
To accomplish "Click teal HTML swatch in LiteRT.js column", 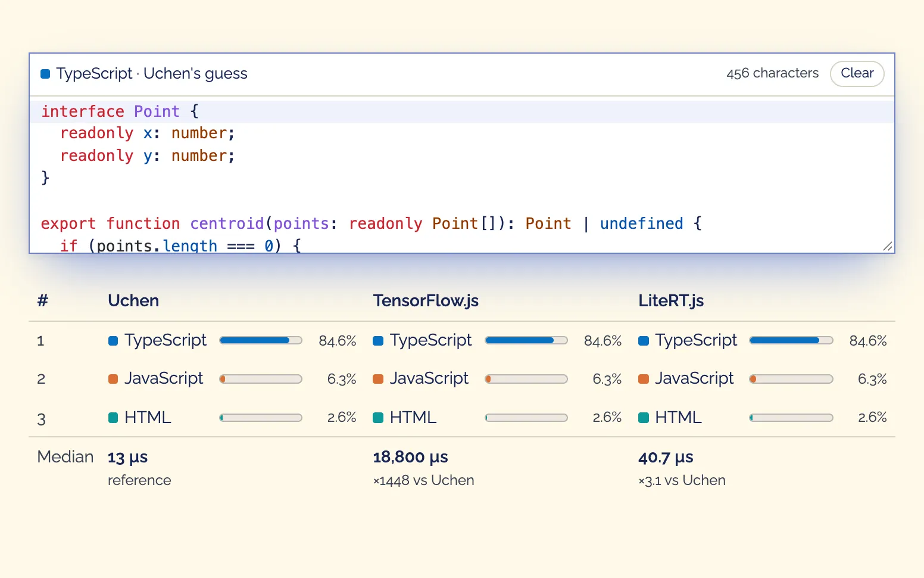I will point(644,418).
